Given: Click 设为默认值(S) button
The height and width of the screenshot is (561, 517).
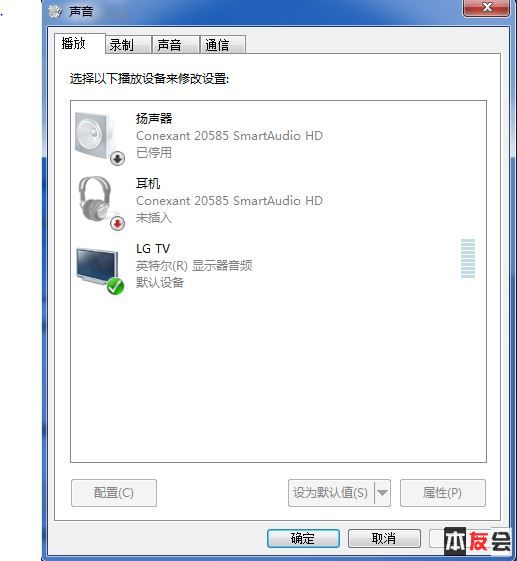Looking at the screenshot, I should [331, 493].
